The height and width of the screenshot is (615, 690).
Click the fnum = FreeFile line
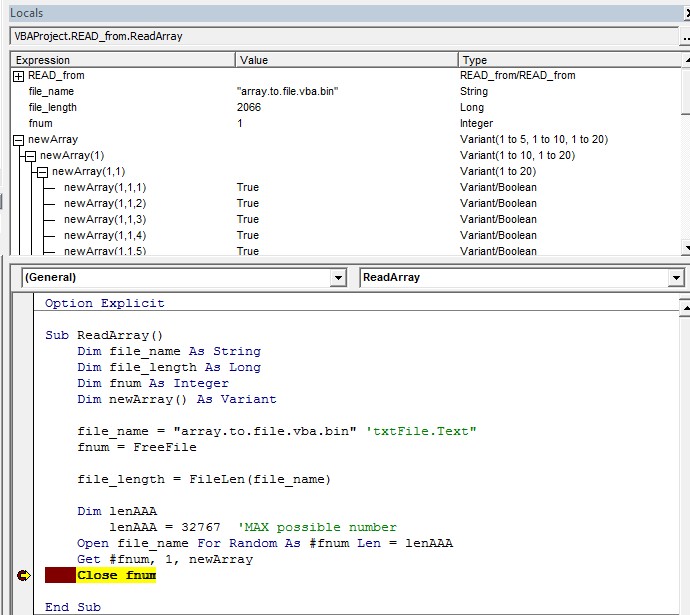[137, 447]
